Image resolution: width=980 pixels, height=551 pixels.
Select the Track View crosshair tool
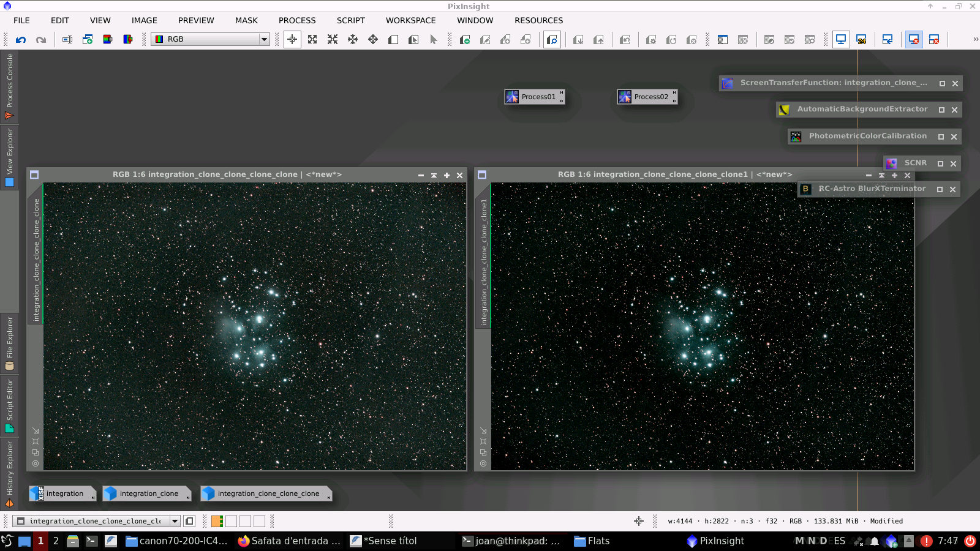[292, 39]
